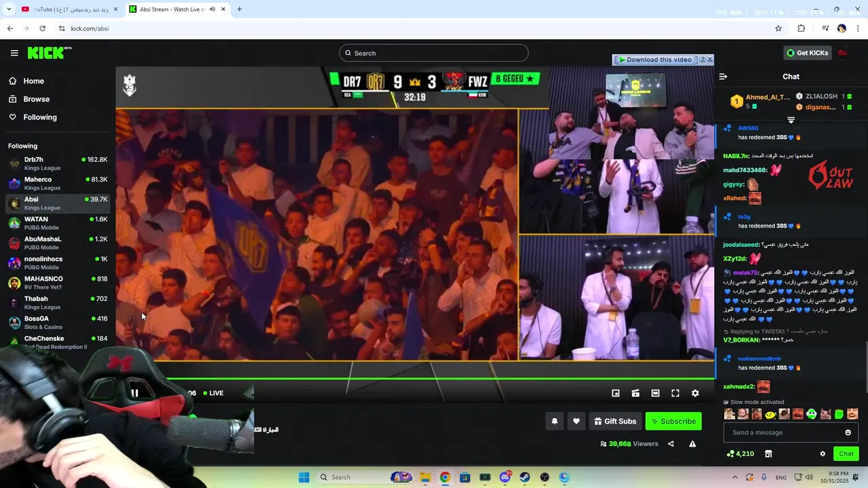Open the Download overlay help question icon

tap(702, 60)
